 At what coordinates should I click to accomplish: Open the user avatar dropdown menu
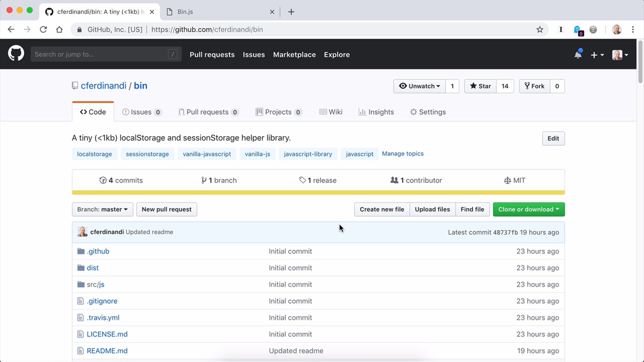(620, 55)
